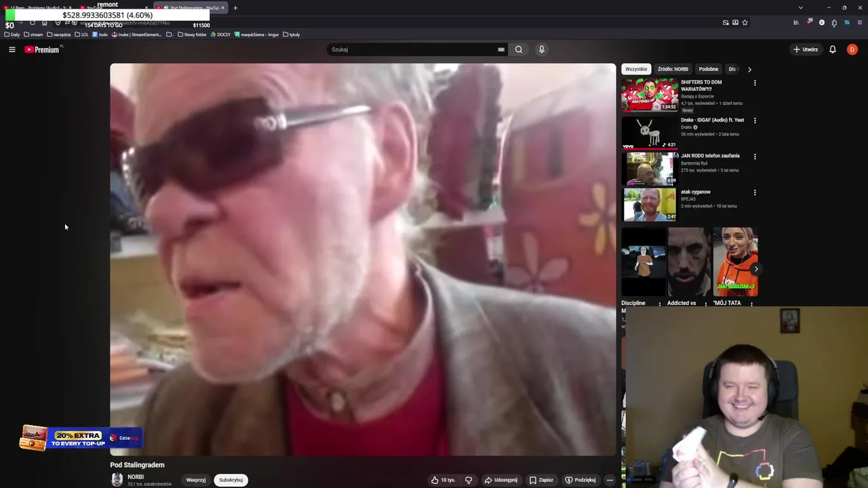The image size is (868, 488).
Task: Click the Podziękuj thanks button
Action: [x=580, y=480]
